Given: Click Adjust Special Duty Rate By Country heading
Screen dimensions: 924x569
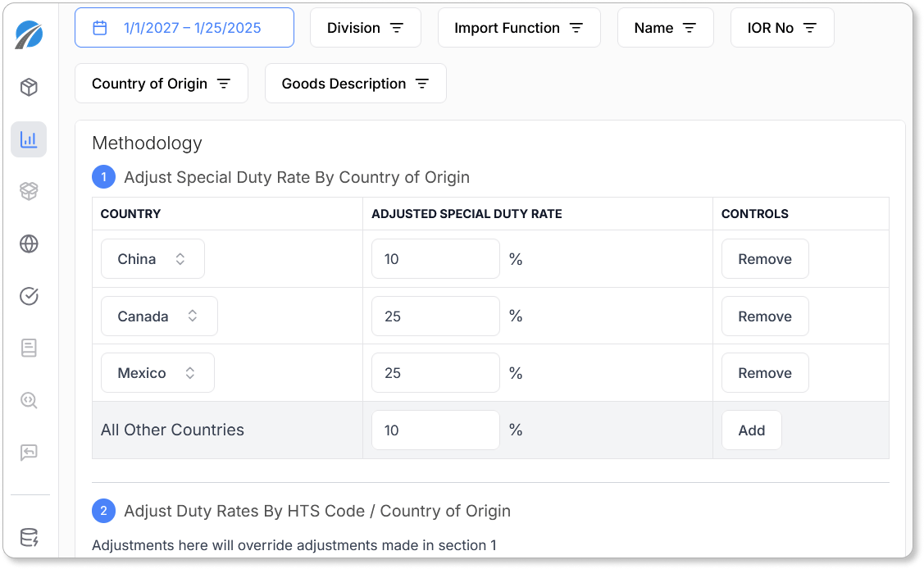Looking at the screenshot, I should [297, 177].
